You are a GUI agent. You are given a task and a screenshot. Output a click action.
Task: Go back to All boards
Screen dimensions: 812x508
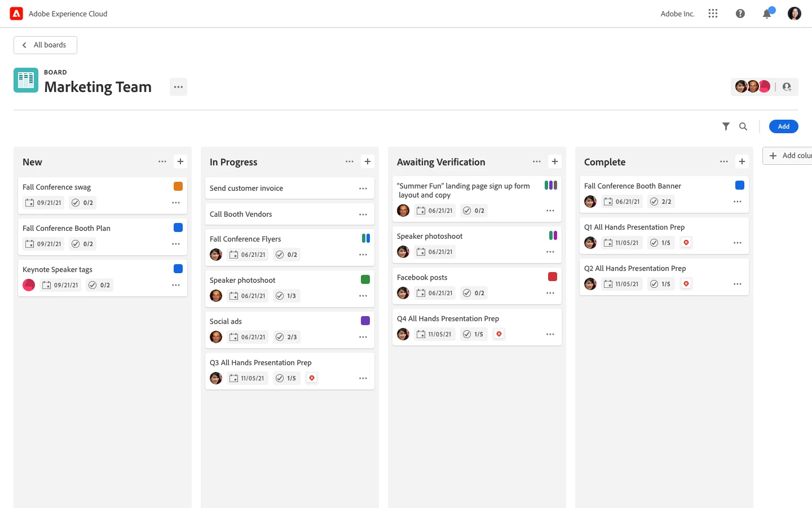pos(45,45)
